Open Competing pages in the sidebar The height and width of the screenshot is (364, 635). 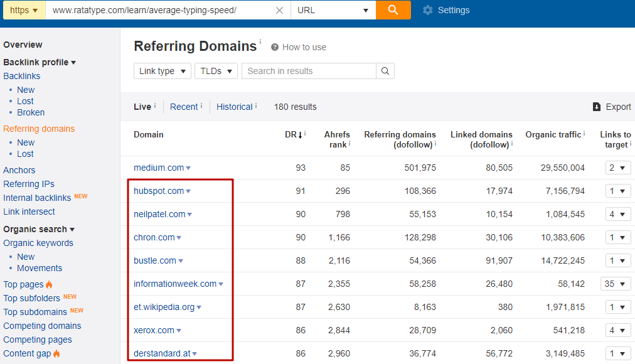pyautogui.click(x=38, y=340)
